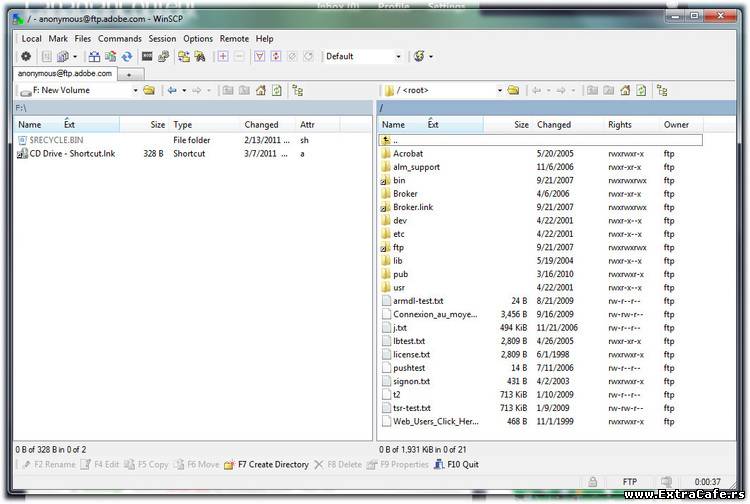Select the Broker.link remote entry
The height and width of the screenshot is (504, 750).
click(x=413, y=208)
